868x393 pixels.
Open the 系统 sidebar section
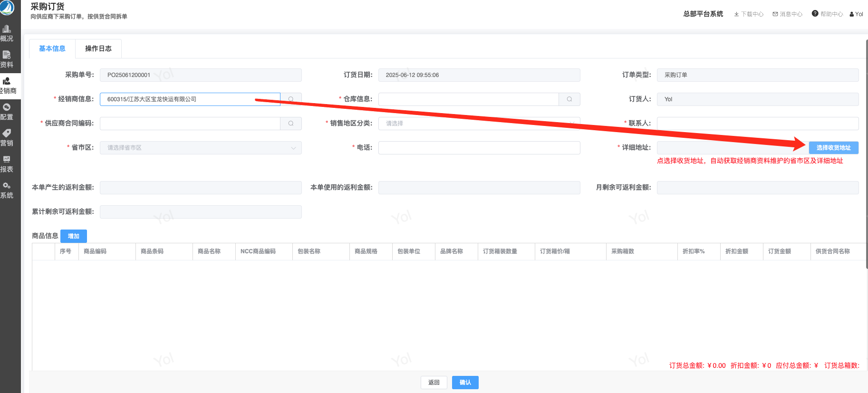pyautogui.click(x=7, y=191)
